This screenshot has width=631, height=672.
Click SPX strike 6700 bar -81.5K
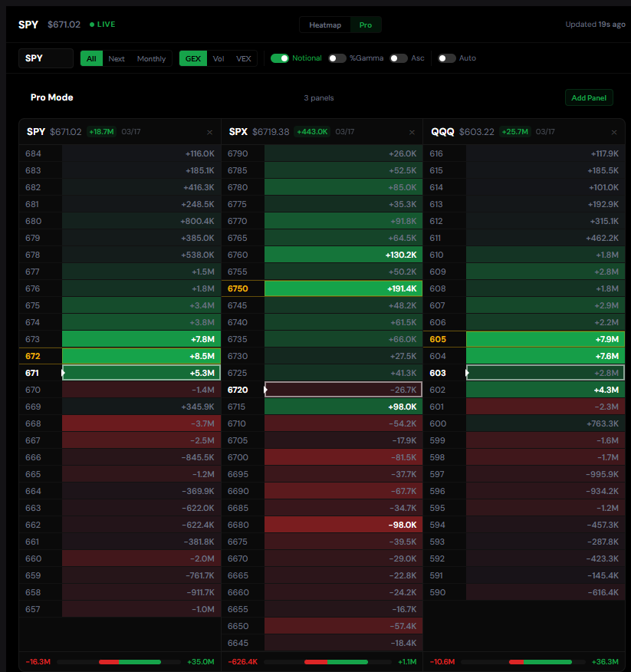pyautogui.click(x=343, y=457)
